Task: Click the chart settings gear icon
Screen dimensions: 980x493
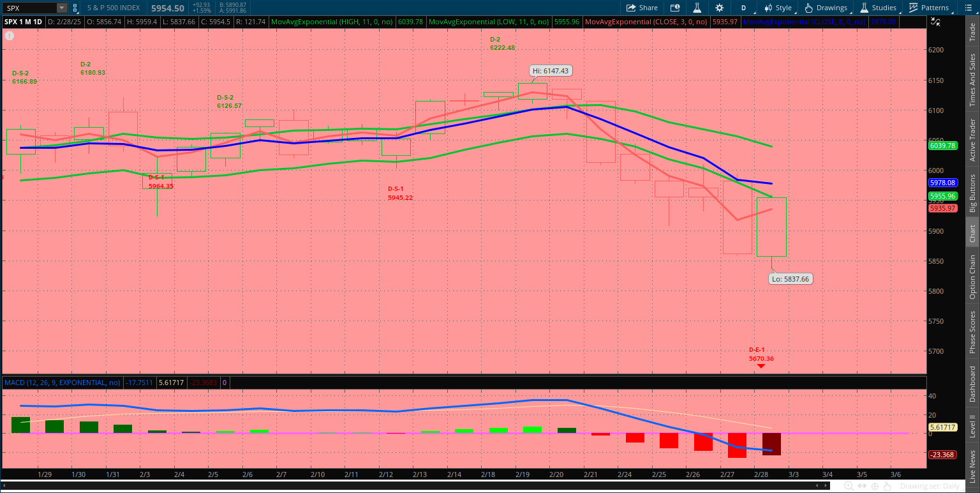Action: coord(720,8)
